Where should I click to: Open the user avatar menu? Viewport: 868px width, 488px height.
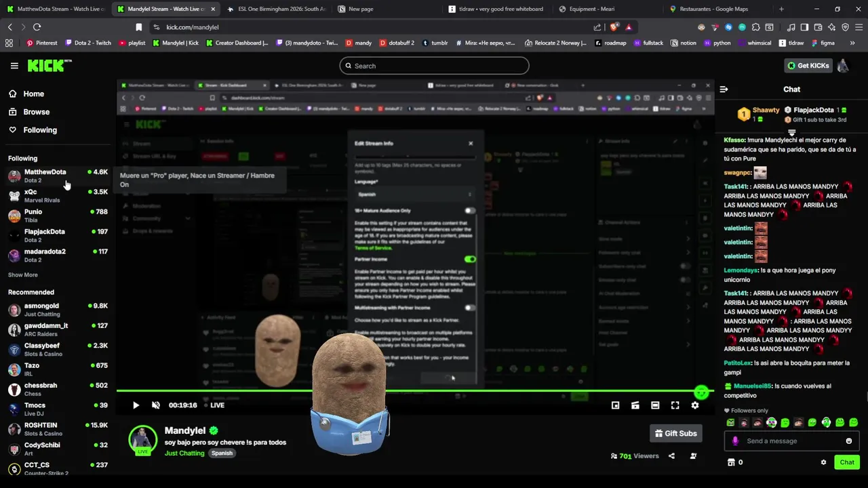click(843, 66)
